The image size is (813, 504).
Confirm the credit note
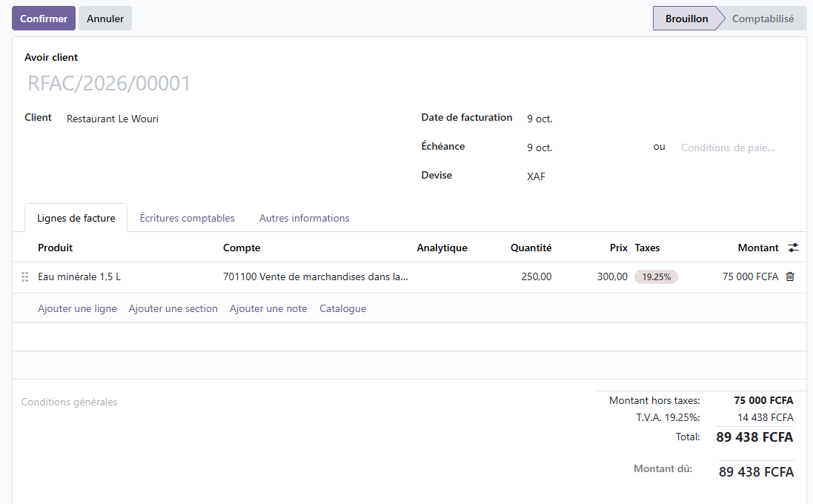point(44,18)
